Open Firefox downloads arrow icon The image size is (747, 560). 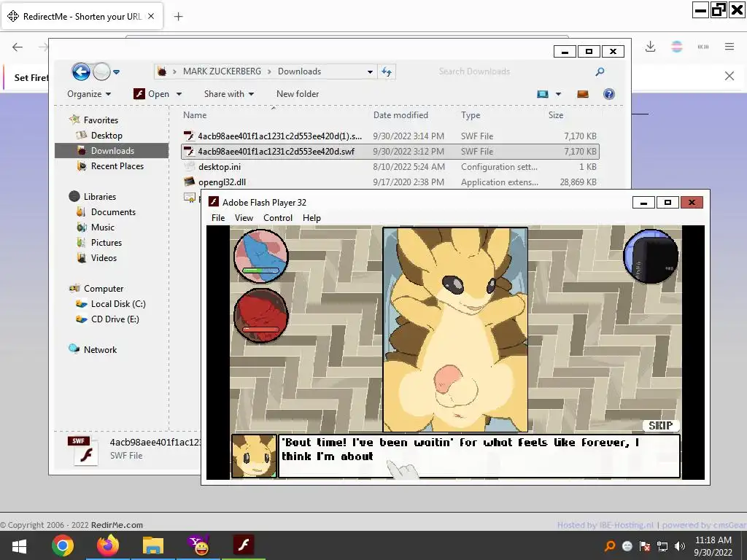pos(650,47)
